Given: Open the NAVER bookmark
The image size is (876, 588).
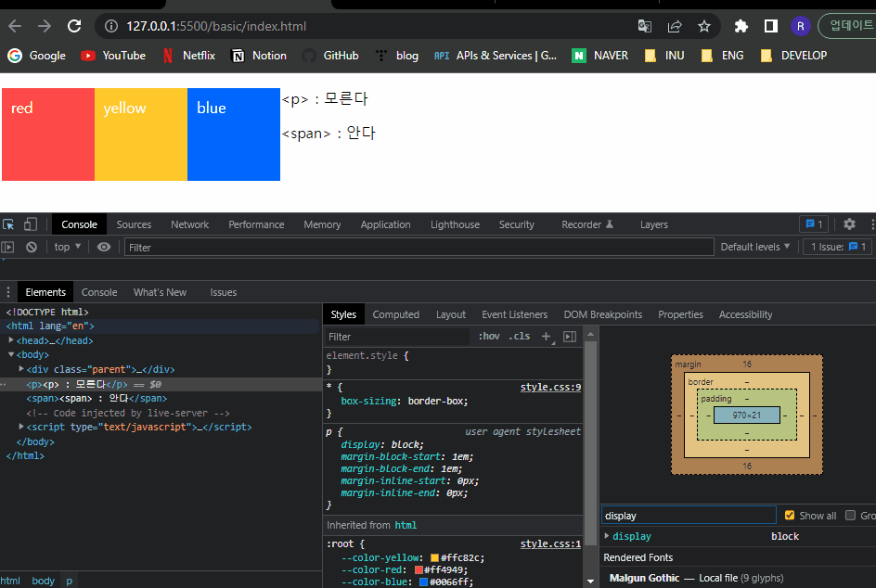Looking at the screenshot, I should (x=600, y=56).
